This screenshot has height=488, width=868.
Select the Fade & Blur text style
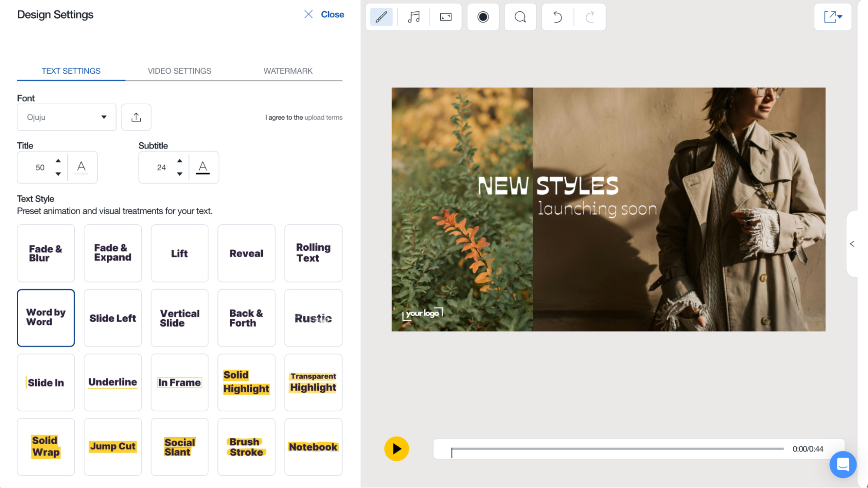46,253
